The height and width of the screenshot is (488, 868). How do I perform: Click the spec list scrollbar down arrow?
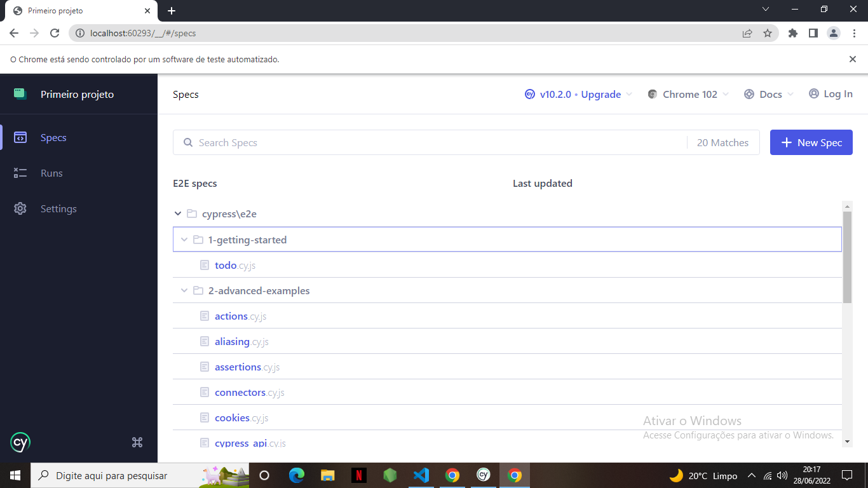coord(847,442)
